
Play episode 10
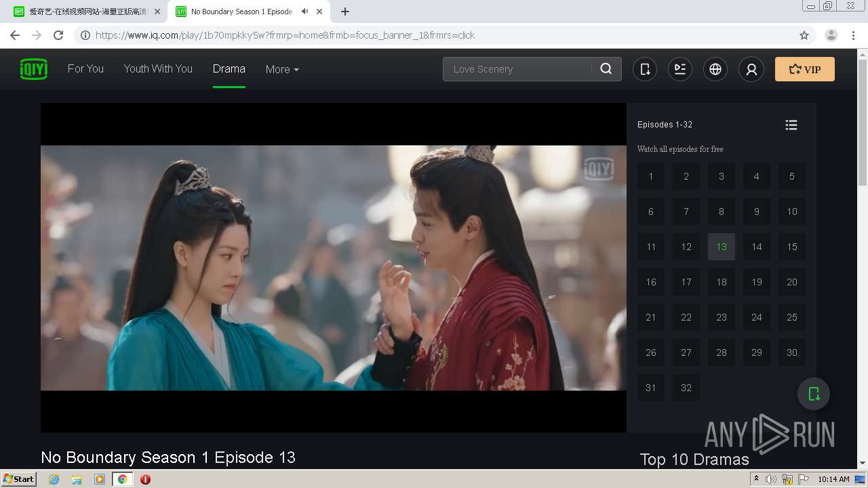click(792, 211)
